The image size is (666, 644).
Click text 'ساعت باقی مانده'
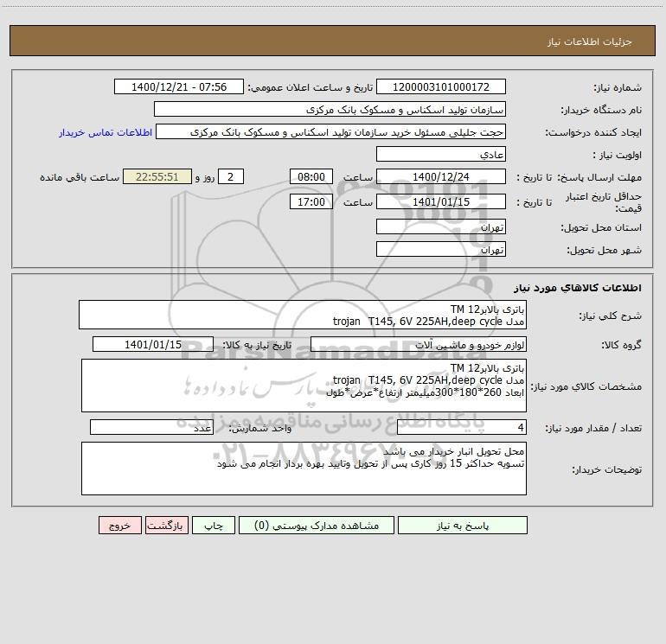click(80, 177)
